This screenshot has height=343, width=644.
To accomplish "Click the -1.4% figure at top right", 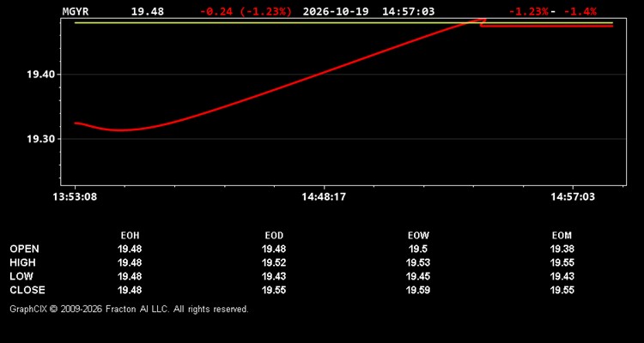I will click(x=580, y=11).
